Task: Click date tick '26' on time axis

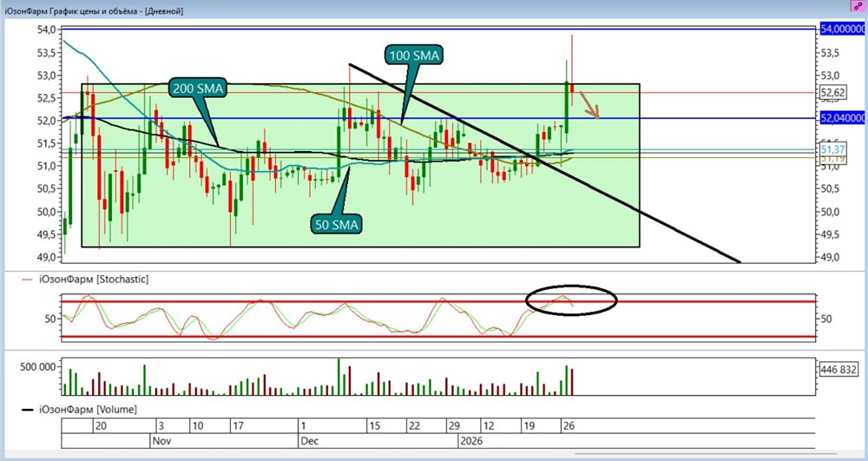Action: coord(569,426)
